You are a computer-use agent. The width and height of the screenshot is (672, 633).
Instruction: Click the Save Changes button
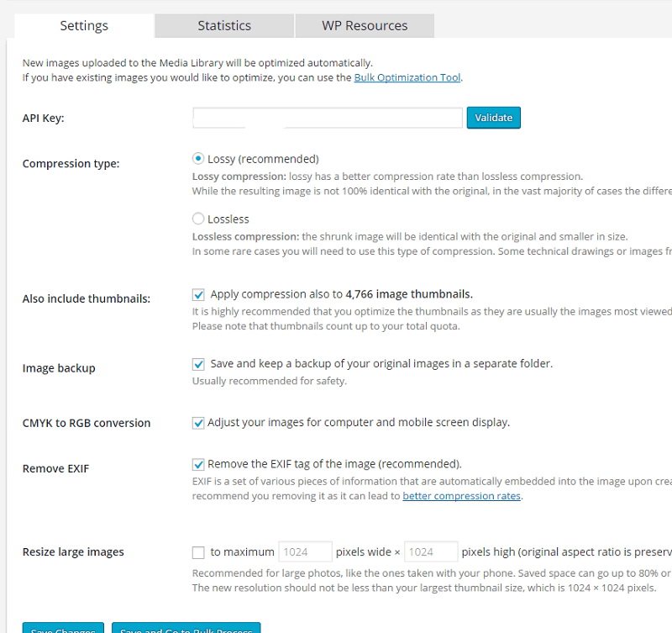[63, 628]
